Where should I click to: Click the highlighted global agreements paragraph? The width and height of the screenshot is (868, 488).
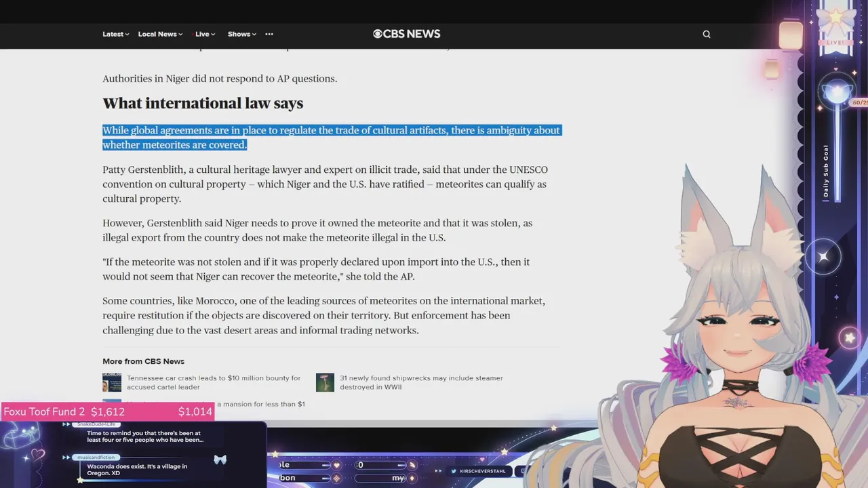tap(332, 138)
